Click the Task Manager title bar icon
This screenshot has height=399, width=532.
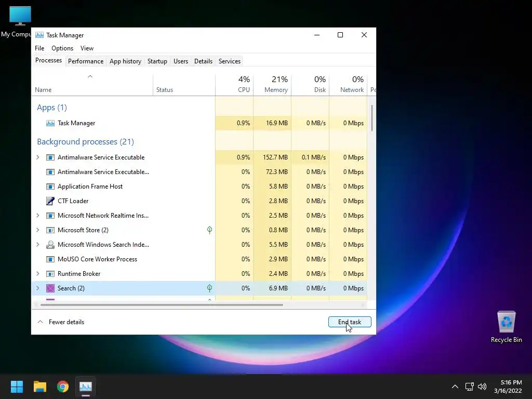pos(39,35)
